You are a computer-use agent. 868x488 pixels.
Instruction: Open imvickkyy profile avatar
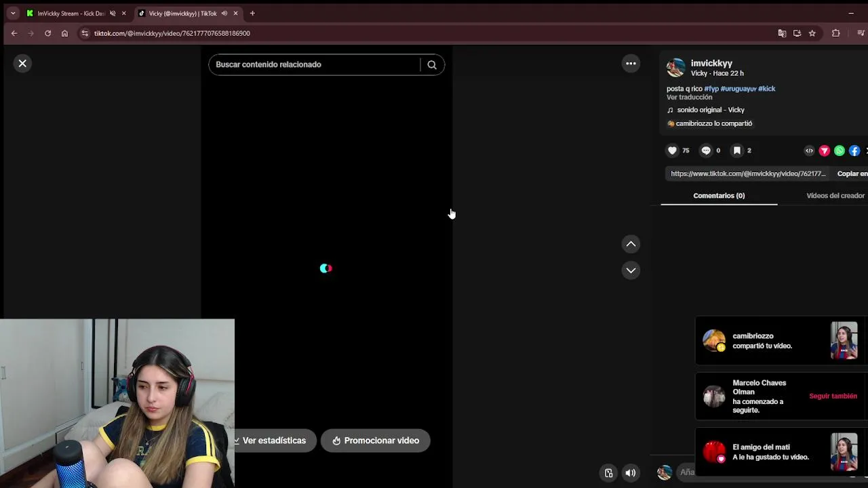(675, 67)
